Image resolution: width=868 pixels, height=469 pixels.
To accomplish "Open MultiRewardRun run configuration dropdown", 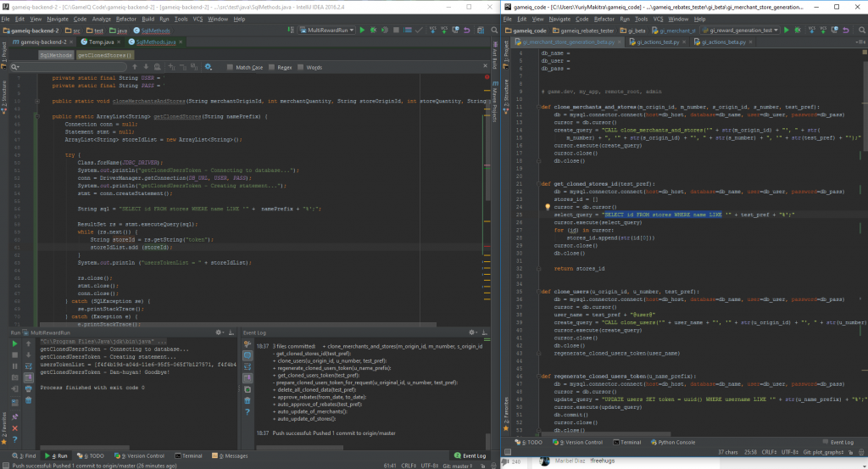I will tap(327, 31).
